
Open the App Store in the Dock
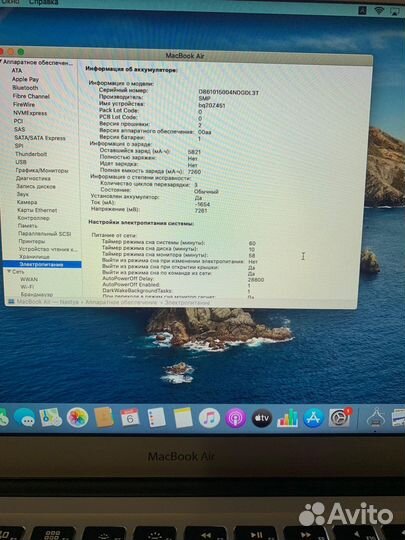point(313,418)
